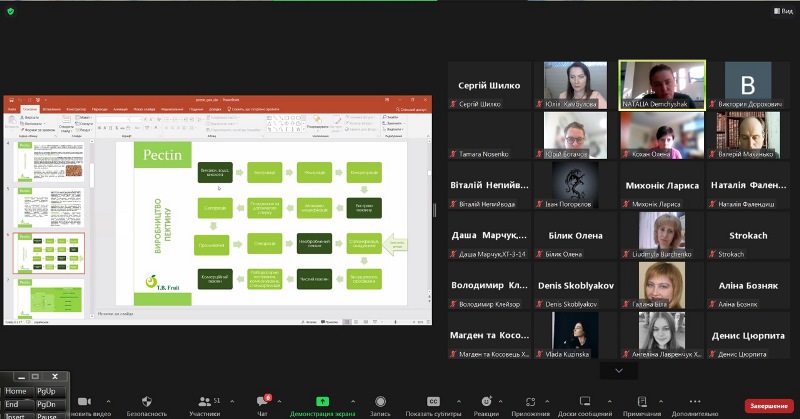The height and width of the screenshot is (419, 800).
Task: Click the red End meeting (Завершение) button
Action: point(768,406)
